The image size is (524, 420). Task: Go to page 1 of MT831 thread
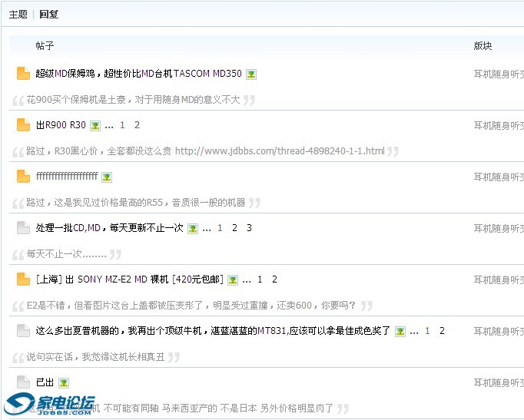point(427,331)
